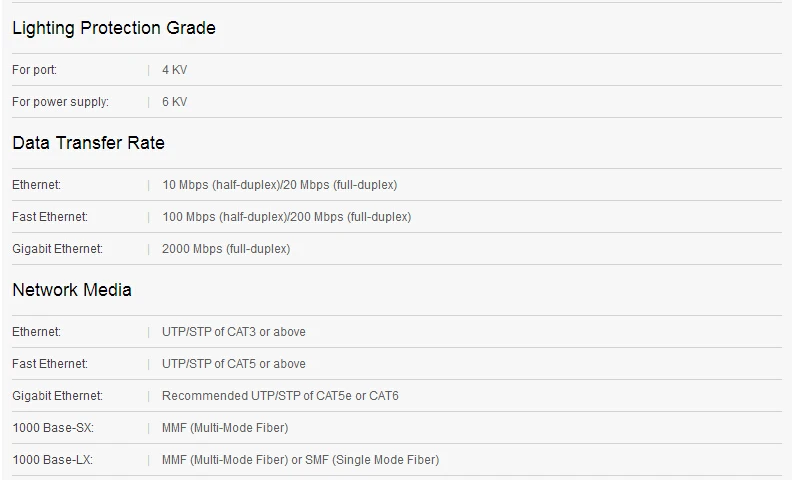The width and height of the screenshot is (795, 480).
Task: Select the 1000 Base-SX label
Action: coord(53,428)
